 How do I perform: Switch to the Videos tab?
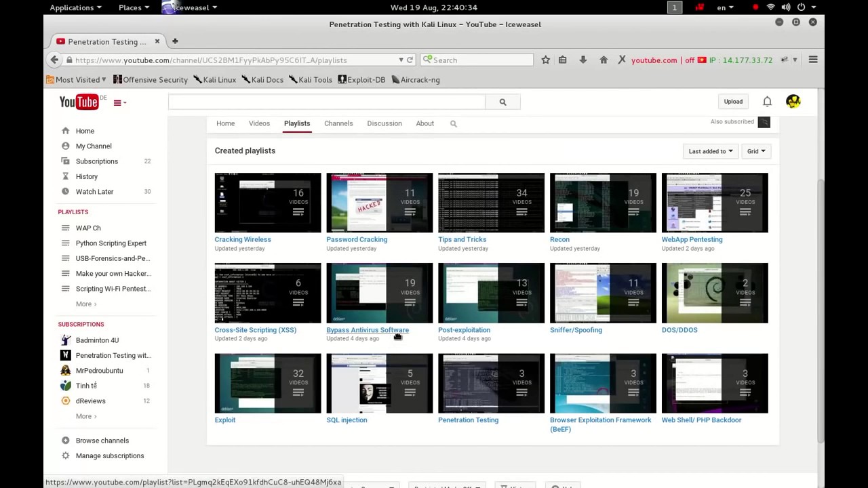point(259,123)
